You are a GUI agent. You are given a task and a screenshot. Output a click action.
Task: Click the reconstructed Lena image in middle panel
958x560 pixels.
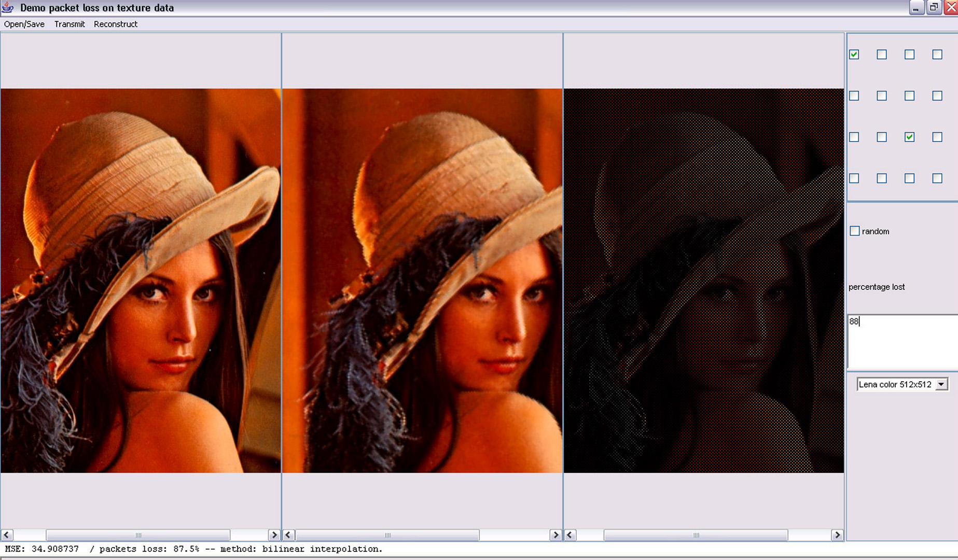(x=422, y=281)
